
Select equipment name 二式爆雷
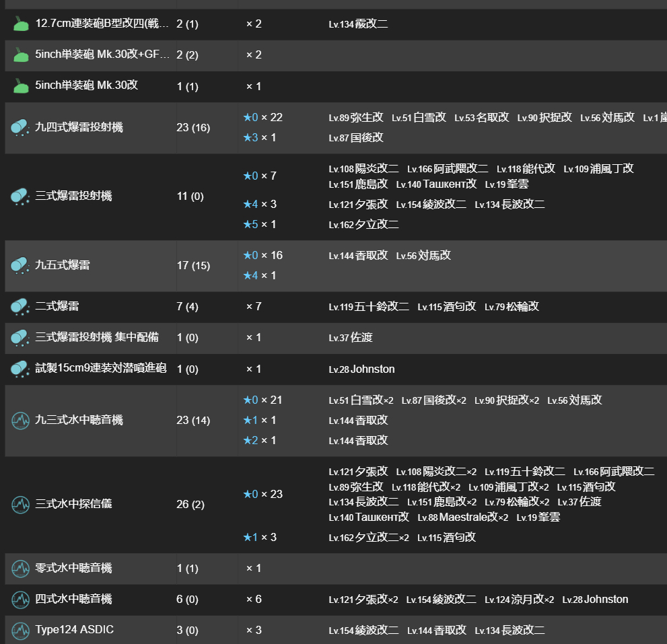[x=57, y=306]
